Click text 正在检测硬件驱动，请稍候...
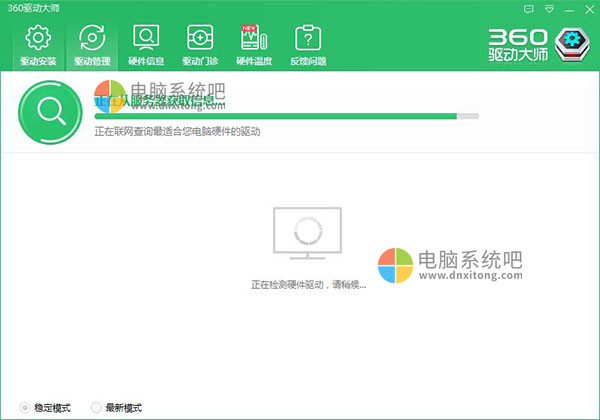Image resolution: width=600 pixels, height=420 pixels. click(x=308, y=285)
